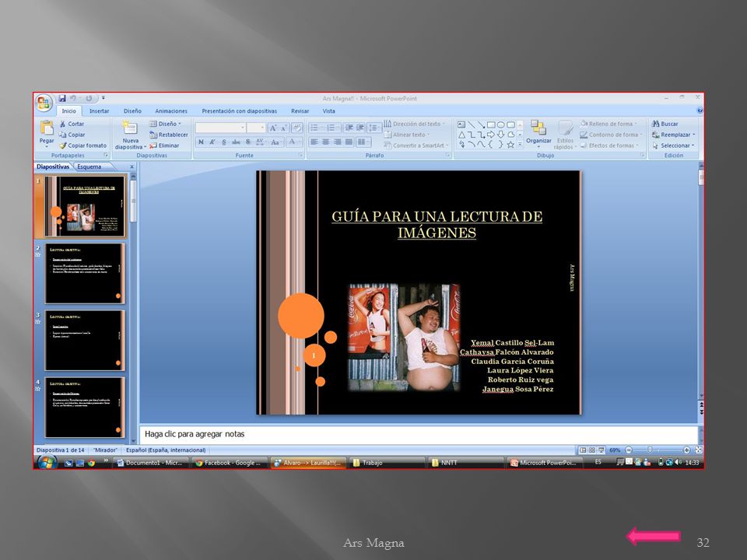
Task: Select slide 2 thumbnail in panel
Action: 84,273
